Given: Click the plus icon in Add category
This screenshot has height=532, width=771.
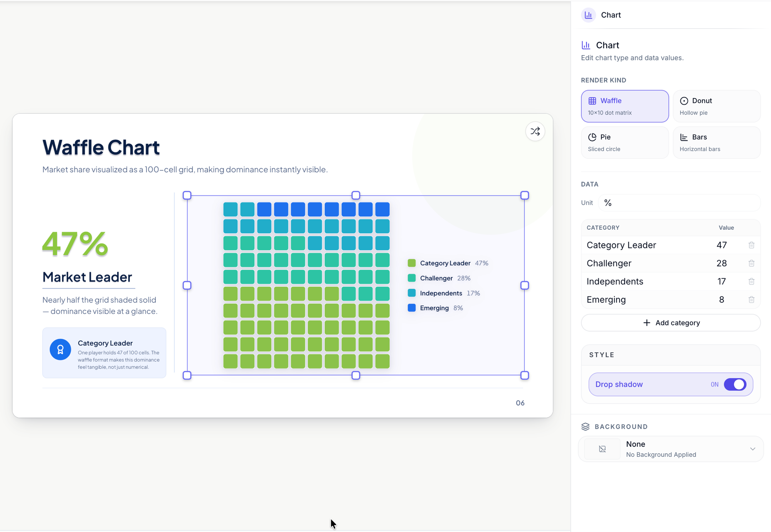Looking at the screenshot, I should click(x=647, y=323).
